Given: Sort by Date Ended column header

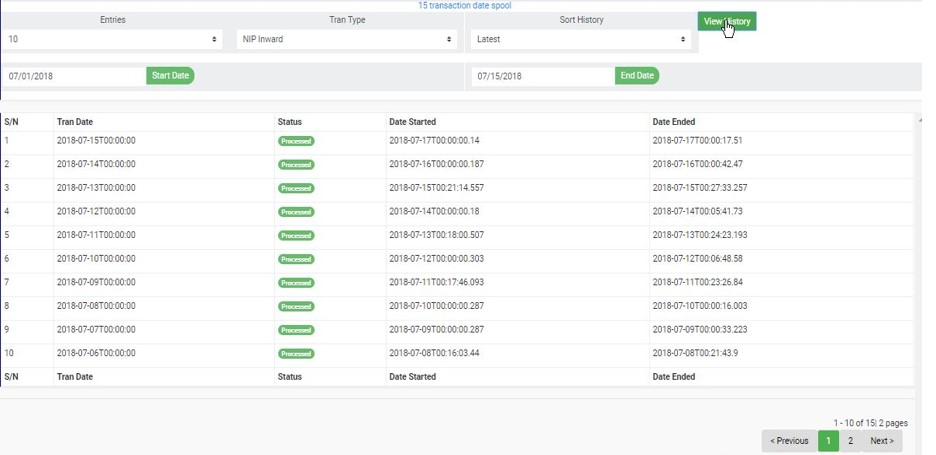Looking at the screenshot, I should (674, 122).
